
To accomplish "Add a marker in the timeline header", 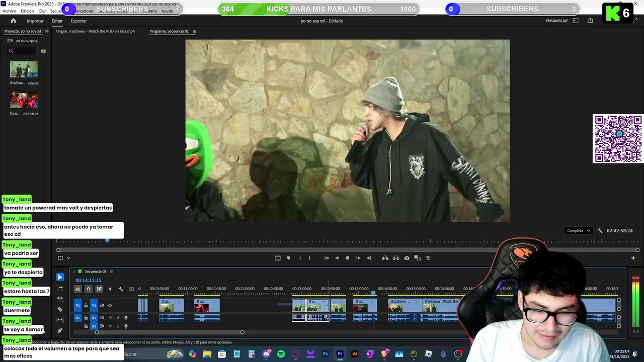I will tap(110, 289).
